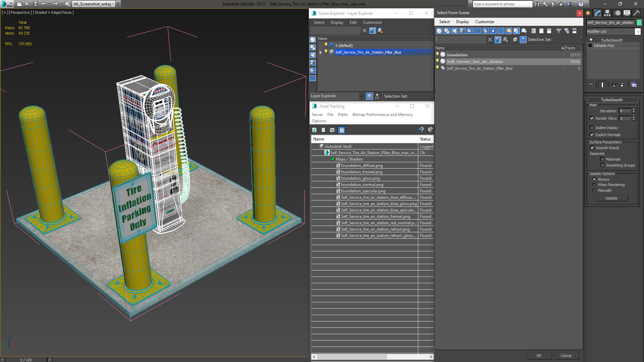Image resolution: width=644 pixels, height=362 pixels.
Task: Click object color swatch next to name
Action: [x=639, y=22]
